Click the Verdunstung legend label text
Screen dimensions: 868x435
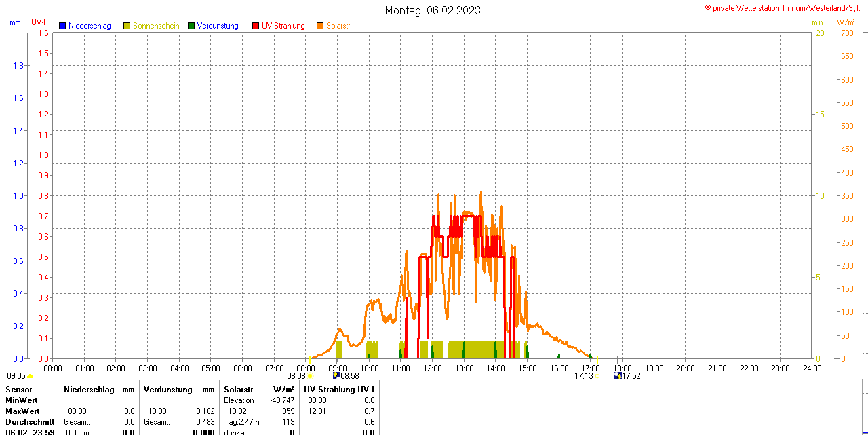[218, 26]
